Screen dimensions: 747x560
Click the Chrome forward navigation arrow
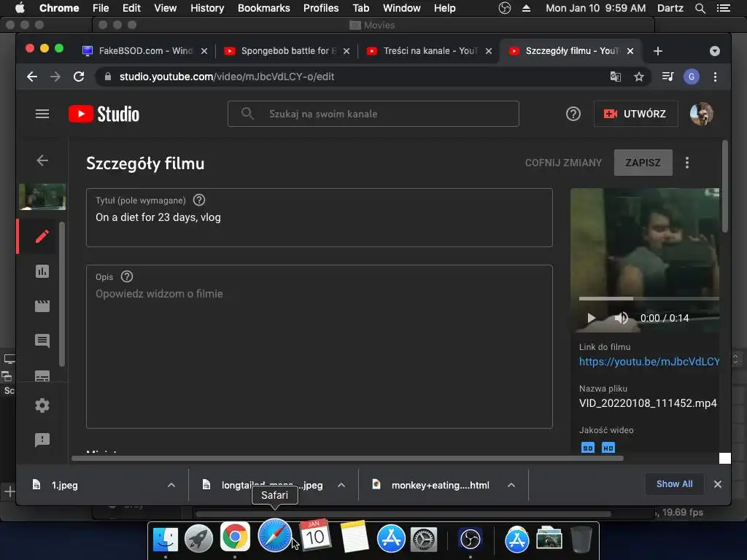[x=55, y=77]
